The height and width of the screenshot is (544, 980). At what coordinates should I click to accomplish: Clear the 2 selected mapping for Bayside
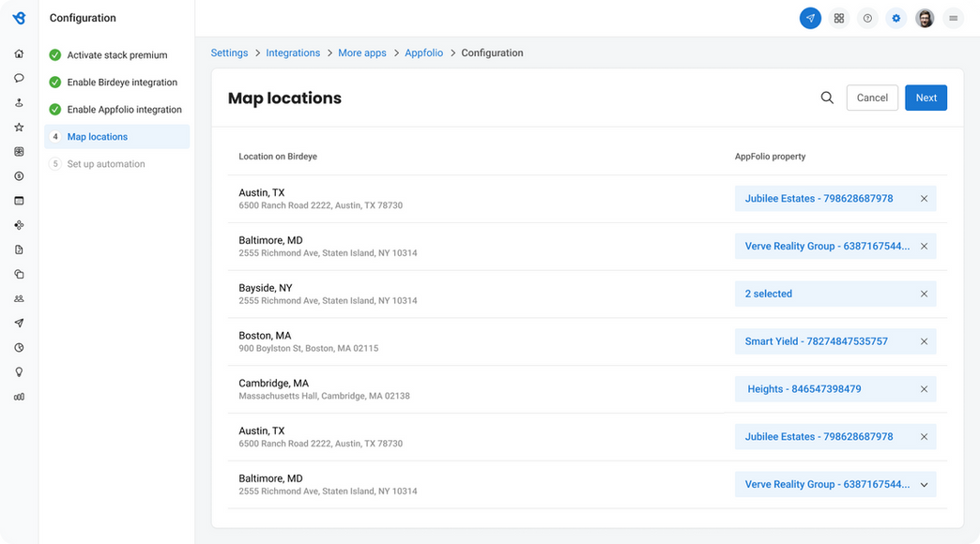(x=924, y=294)
